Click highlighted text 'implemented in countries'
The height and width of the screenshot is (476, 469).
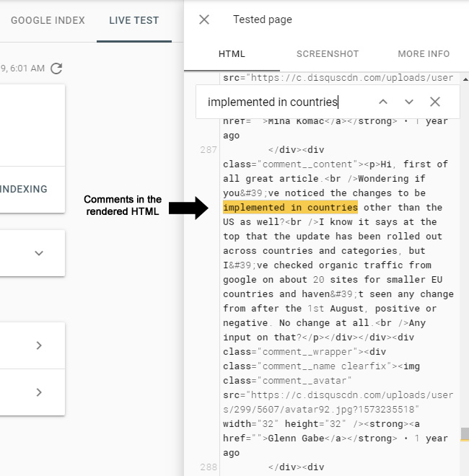pyautogui.click(x=290, y=207)
